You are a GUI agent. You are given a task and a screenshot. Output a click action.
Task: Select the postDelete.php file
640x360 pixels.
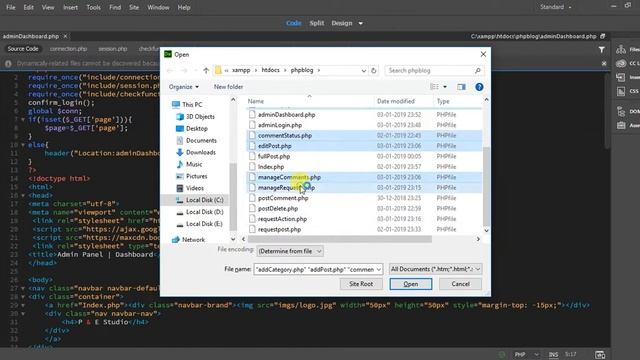(278, 209)
